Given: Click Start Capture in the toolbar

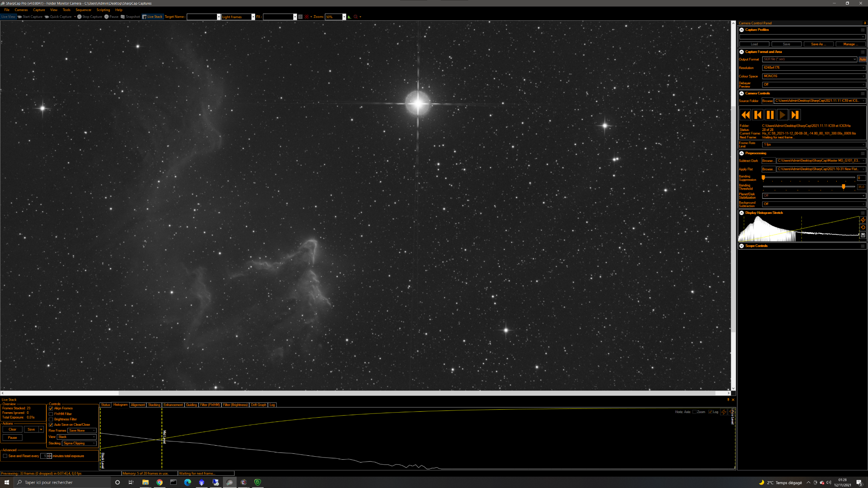Looking at the screenshot, I should point(30,17).
